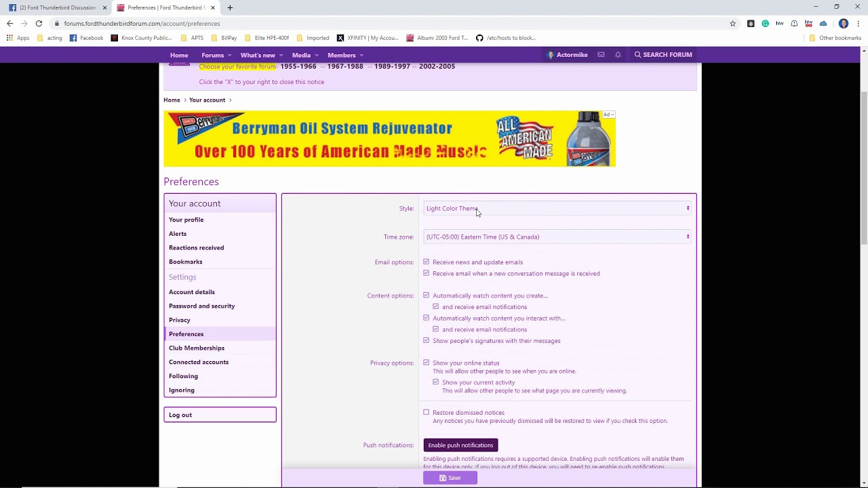Open the Grammarly extension icon
This screenshot has width=868, height=488.
765,23
